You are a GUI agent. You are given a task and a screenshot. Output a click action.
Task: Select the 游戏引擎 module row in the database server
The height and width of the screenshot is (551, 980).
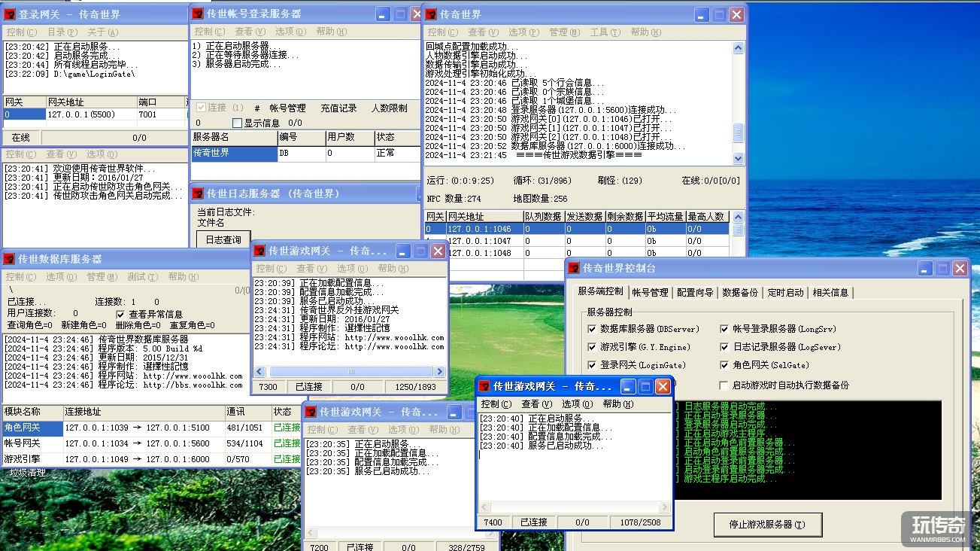click(151, 459)
